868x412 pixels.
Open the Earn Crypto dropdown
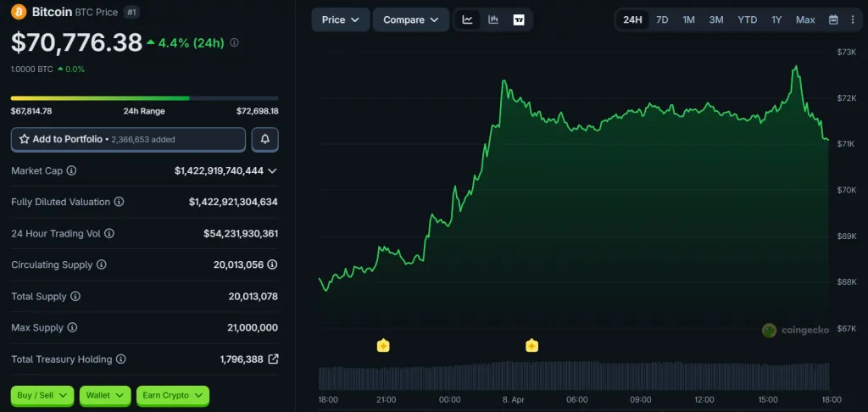[173, 396]
